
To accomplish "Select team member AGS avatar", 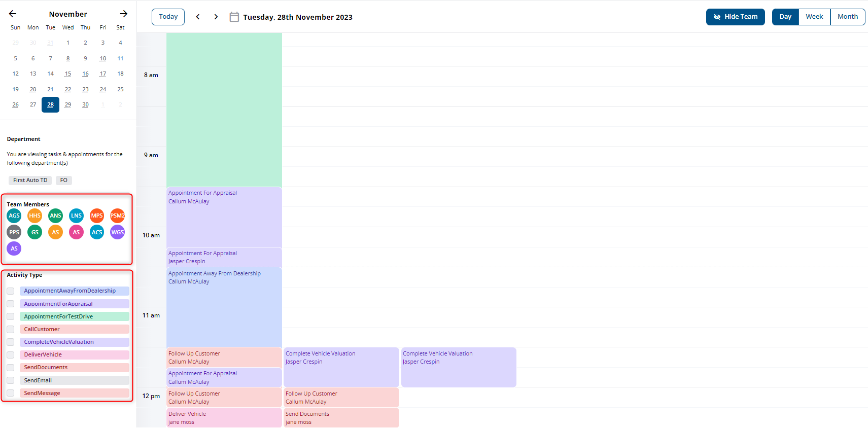I will click(14, 216).
